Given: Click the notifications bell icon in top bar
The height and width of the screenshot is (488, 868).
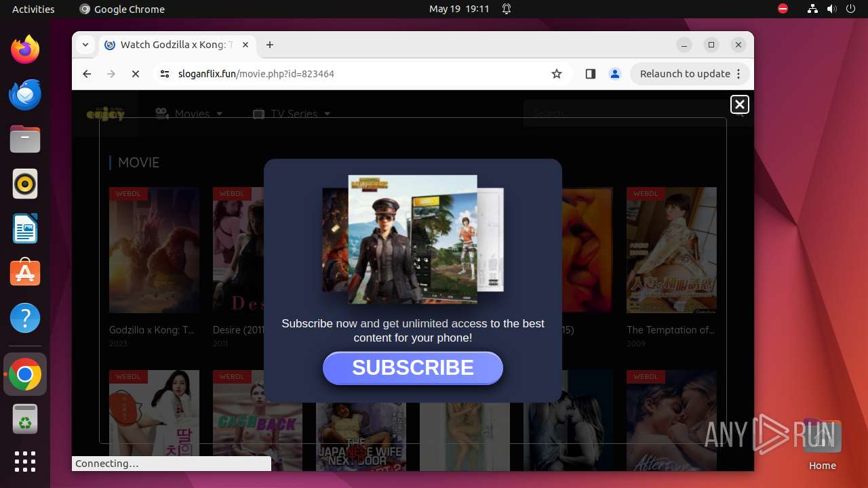Looking at the screenshot, I should click(x=507, y=9).
